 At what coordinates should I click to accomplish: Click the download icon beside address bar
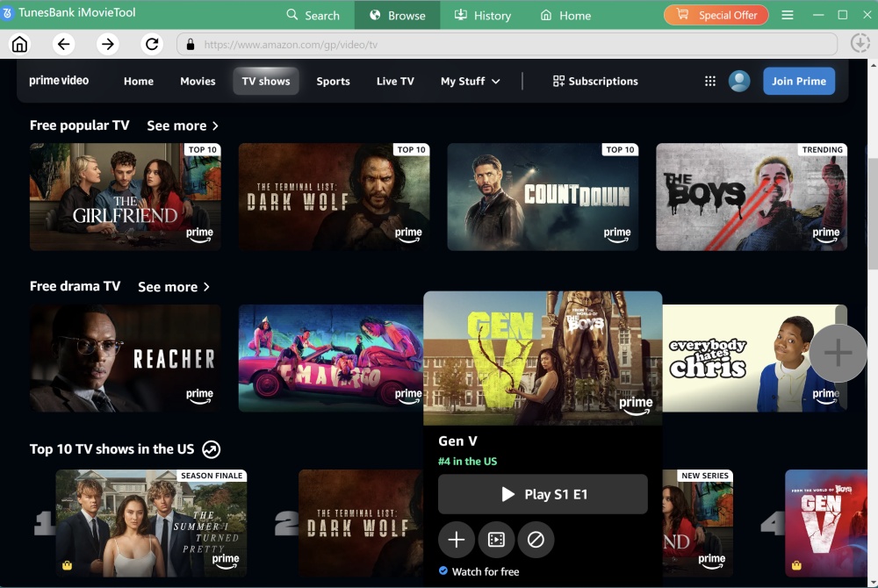tap(860, 44)
